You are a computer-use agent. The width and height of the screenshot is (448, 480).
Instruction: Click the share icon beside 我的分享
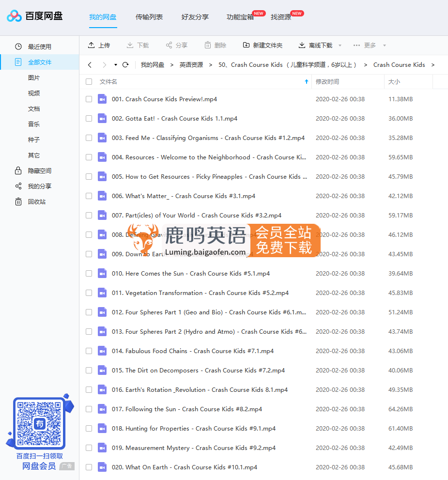coord(18,186)
